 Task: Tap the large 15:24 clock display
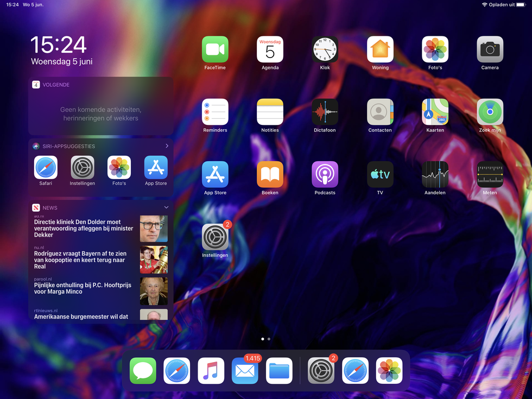(x=59, y=45)
